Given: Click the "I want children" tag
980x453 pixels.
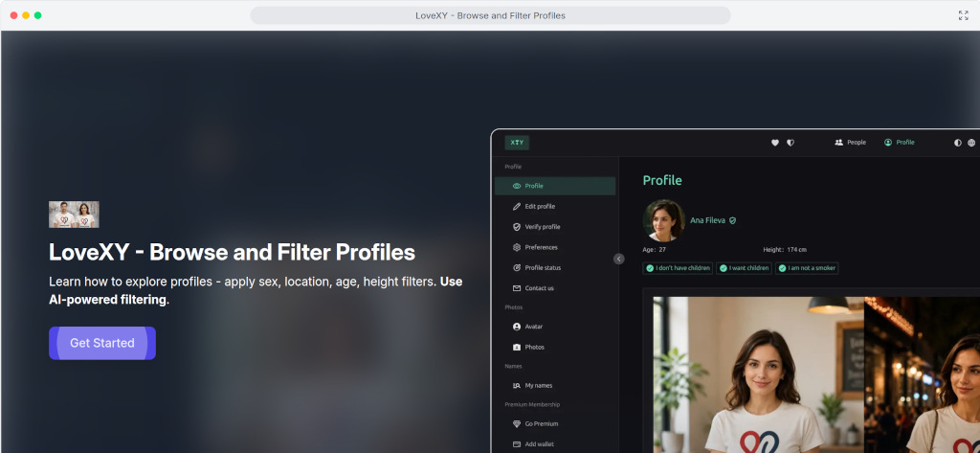Looking at the screenshot, I should (x=744, y=268).
